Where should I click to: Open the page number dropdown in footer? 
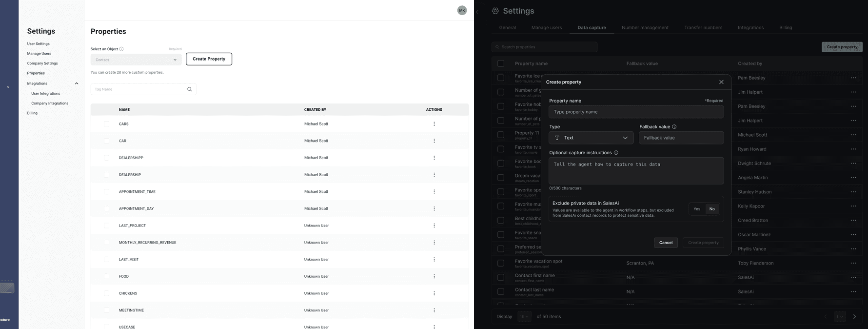coord(840,316)
